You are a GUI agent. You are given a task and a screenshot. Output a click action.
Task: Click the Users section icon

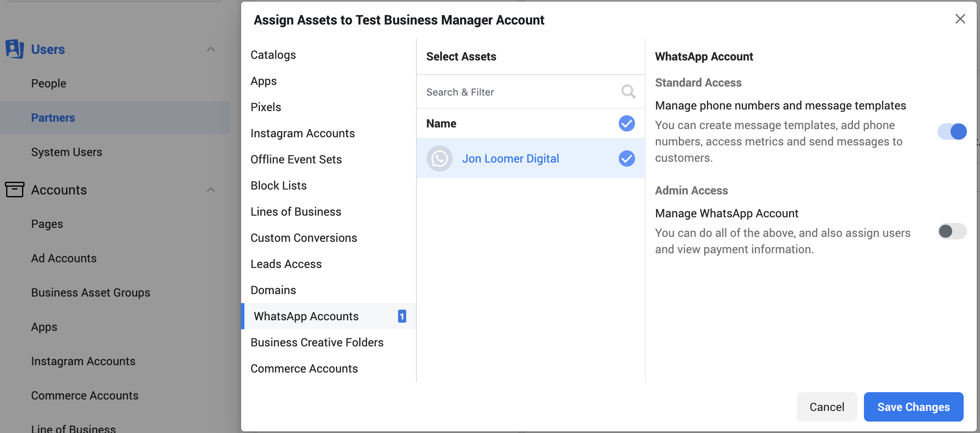pos(15,49)
